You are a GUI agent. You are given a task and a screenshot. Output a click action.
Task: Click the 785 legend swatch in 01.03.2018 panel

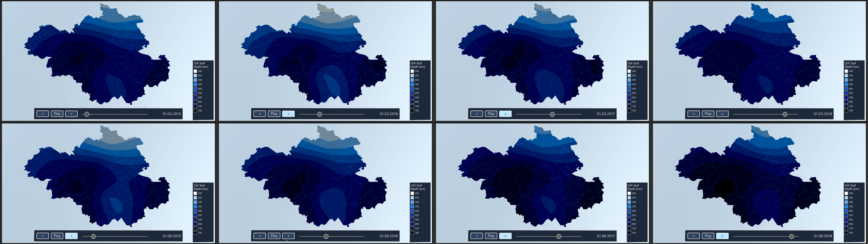[846, 110]
